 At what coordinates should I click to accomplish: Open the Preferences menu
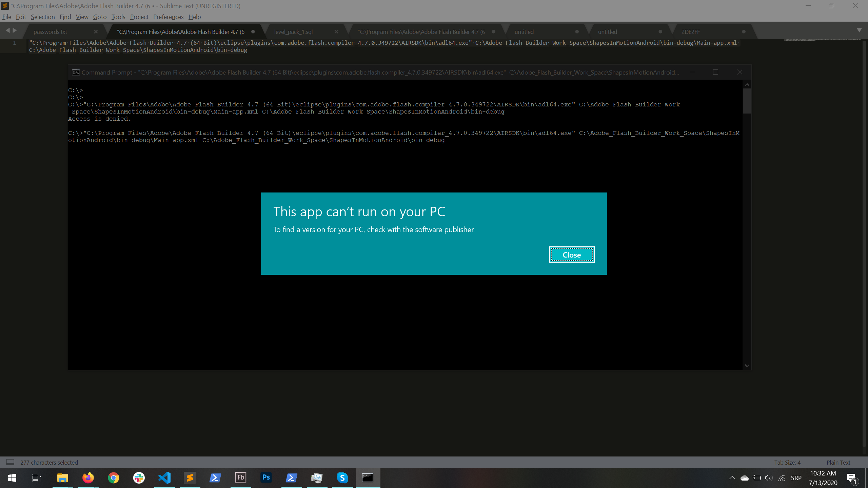point(168,17)
